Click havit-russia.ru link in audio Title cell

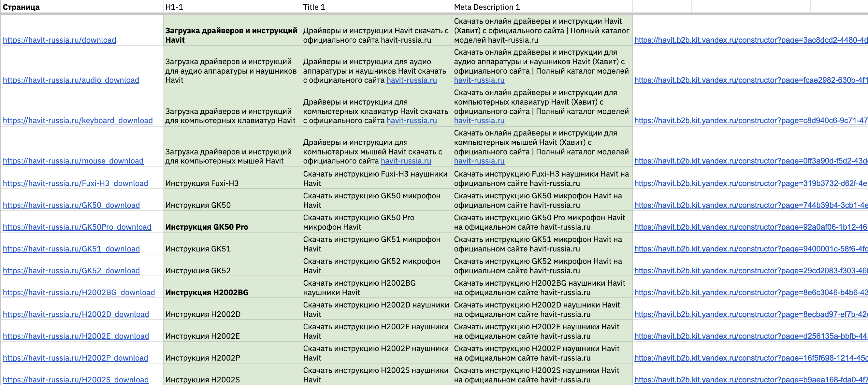412,80
